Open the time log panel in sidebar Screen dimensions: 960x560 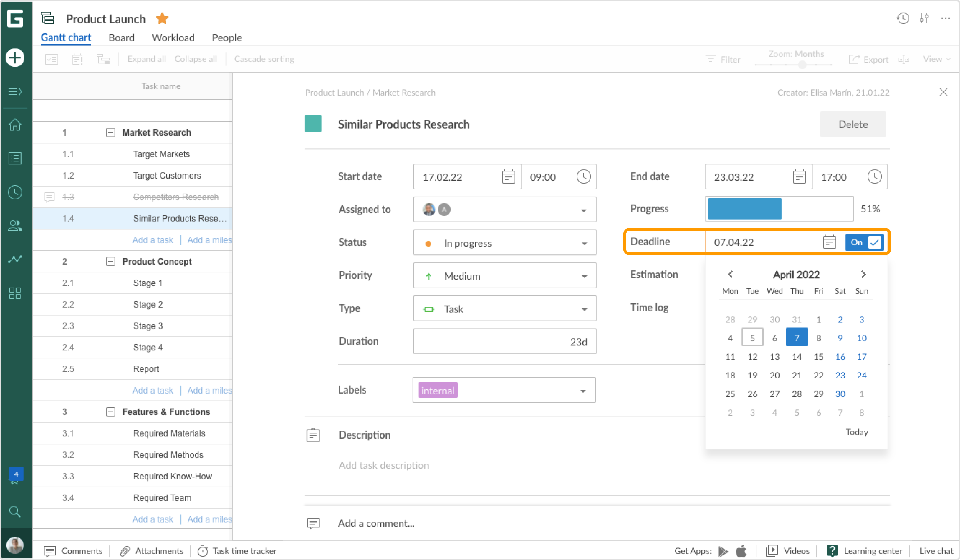coord(15,192)
